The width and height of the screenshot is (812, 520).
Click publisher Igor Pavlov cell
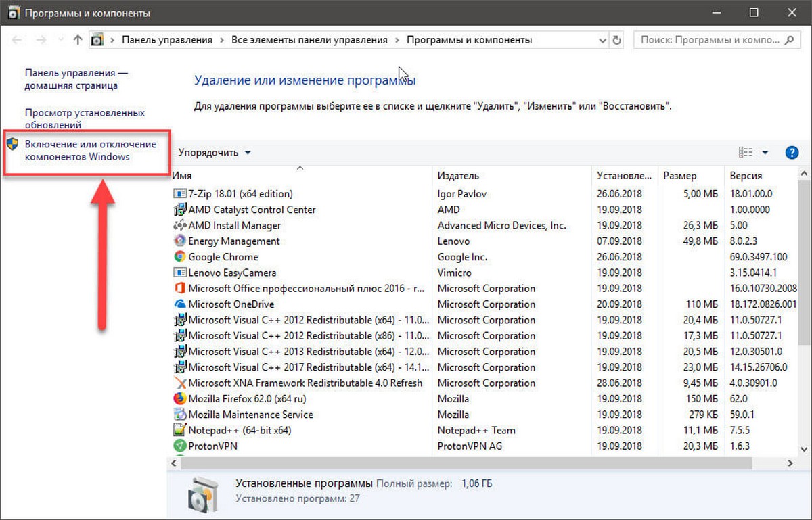tap(461, 194)
